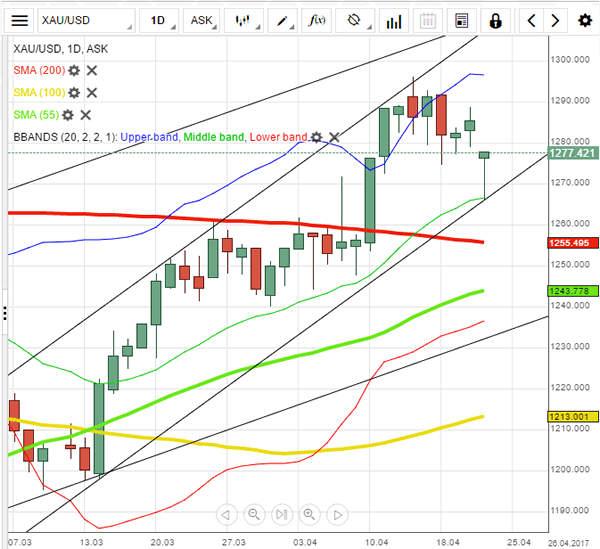The width and height of the screenshot is (600, 549).
Task: Zoom out with the minus magnifier
Action: pos(254,515)
